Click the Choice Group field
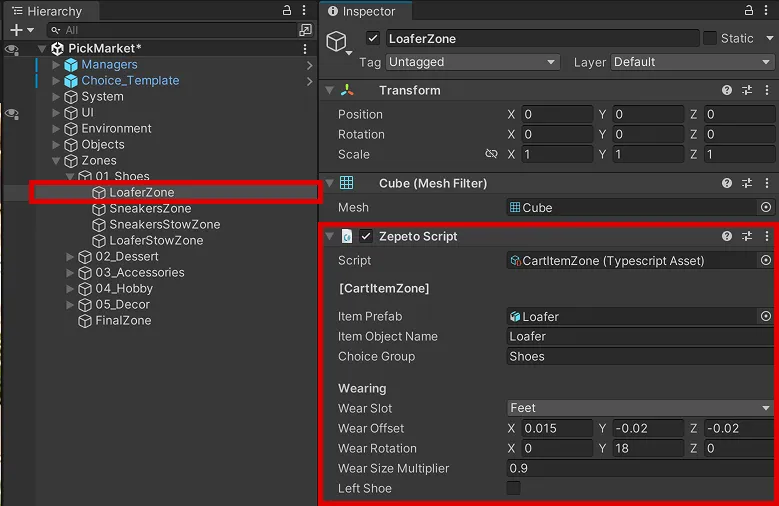 (640, 356)
